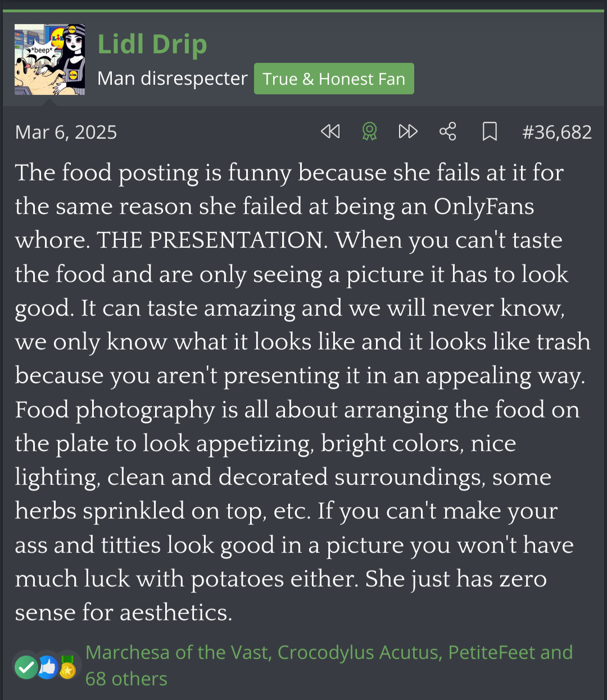Image resolution: width=607 pixels, height=700 pixels.
Task: Click the blue thumbs-up reaction icon
Action: pos(48,667)
